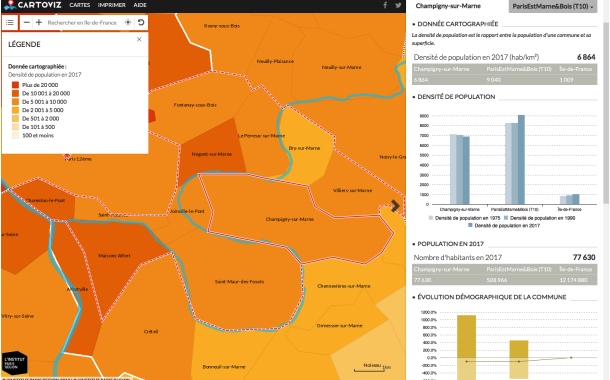Click the 'Densité de population en 1990' legend entry
The height and width of the screenshot is (380, 610).
point(539,218)
